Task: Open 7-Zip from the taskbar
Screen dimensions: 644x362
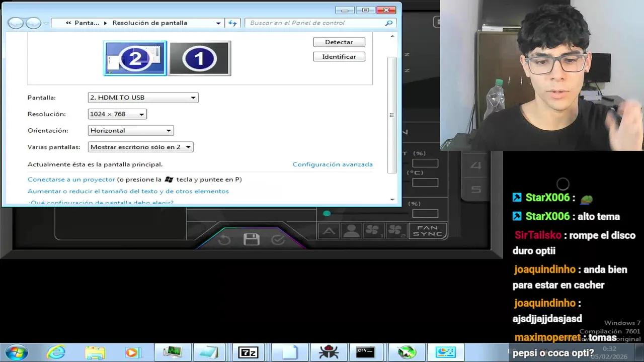Action: click(250, 352)
